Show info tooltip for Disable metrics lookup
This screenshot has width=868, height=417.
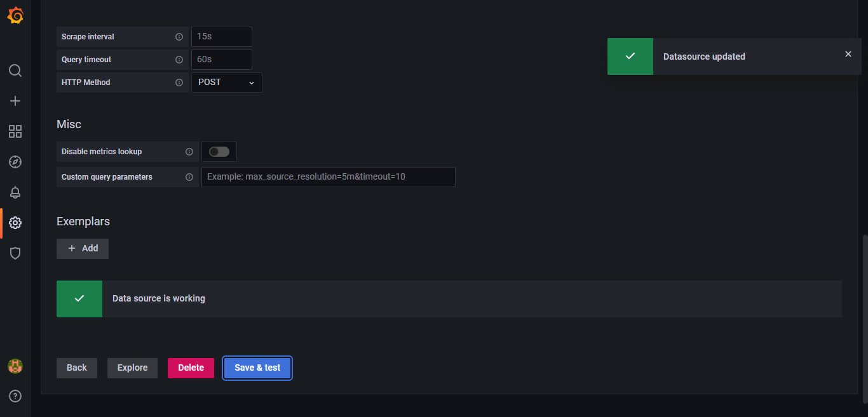(x=189, y=152)
